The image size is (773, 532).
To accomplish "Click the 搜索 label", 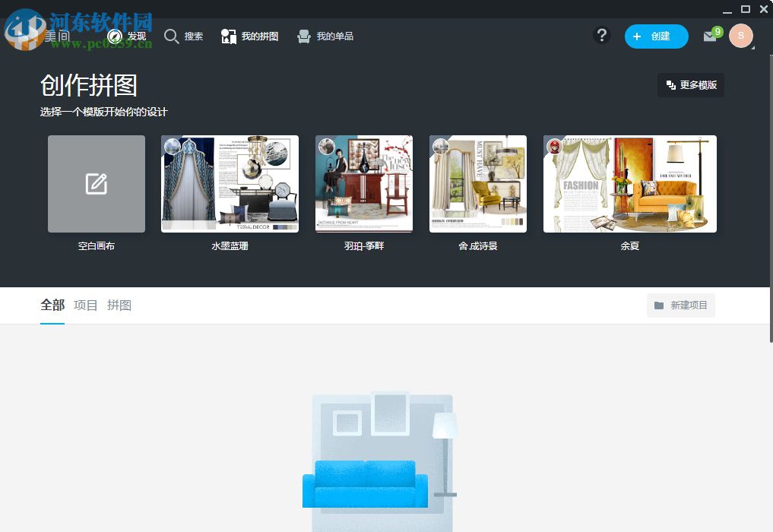I will (x=194, y=36).
